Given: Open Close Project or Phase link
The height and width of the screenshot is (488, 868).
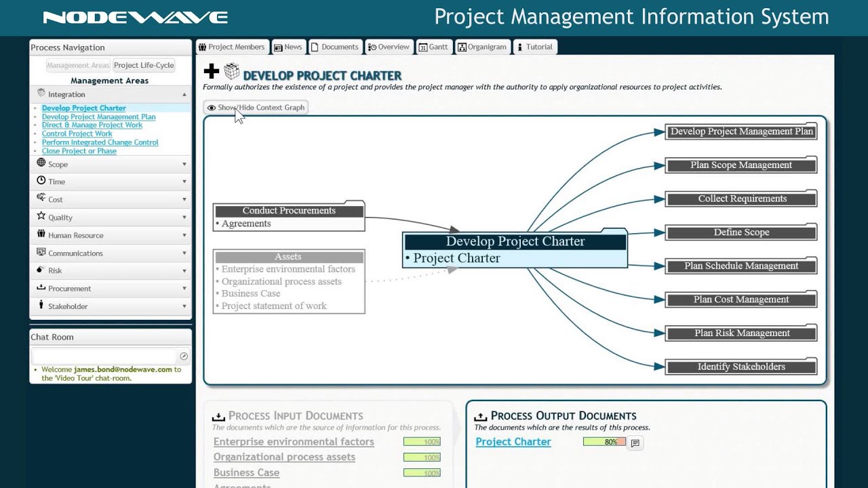Looking at the screenshot, I should pos(79,150).
